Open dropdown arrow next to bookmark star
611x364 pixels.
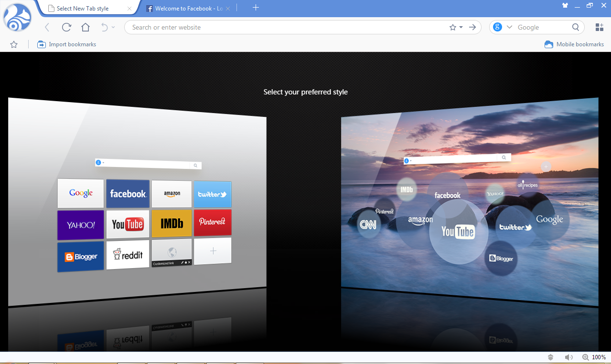(461, 27)
